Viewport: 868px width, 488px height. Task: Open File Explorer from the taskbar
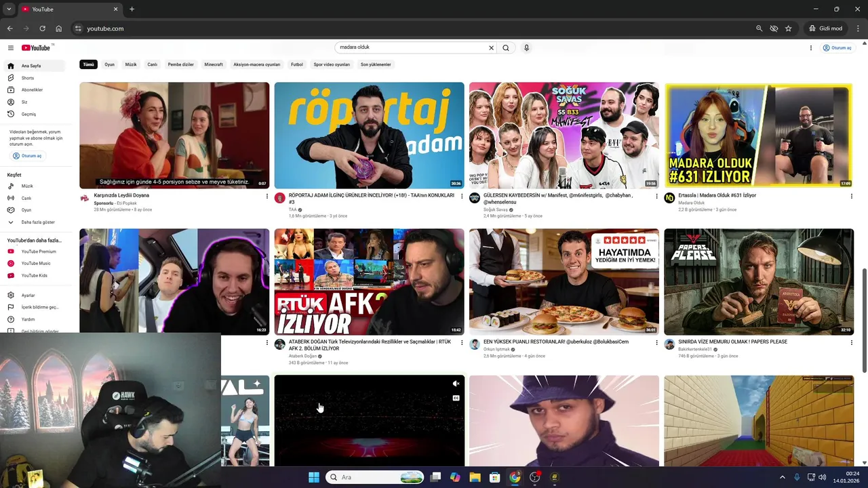475,477
